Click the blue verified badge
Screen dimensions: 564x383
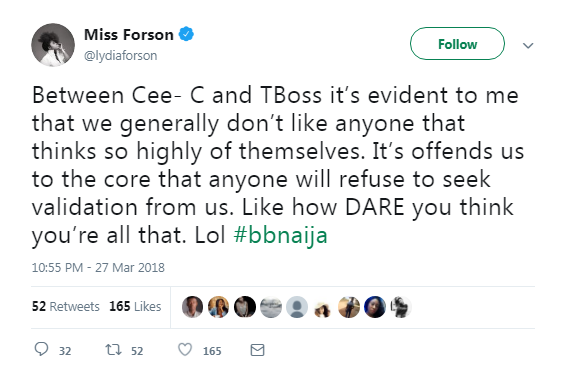click(x=186, y=34)
